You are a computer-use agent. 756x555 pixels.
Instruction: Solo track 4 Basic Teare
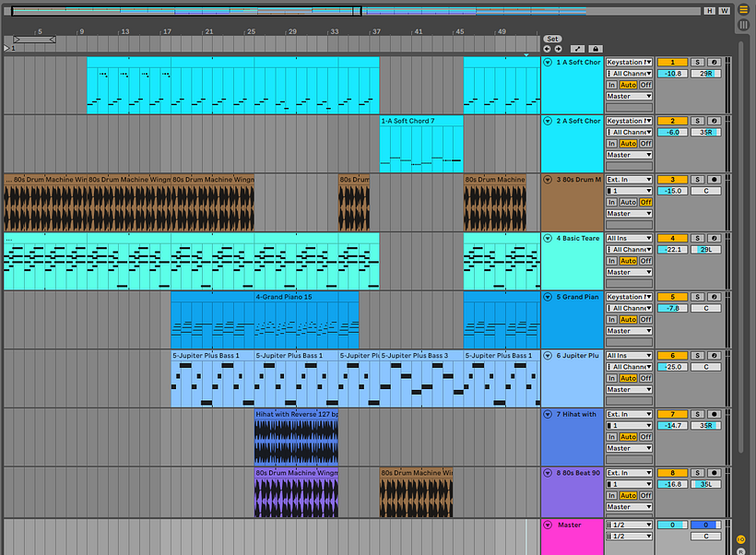click(x=697, y=238)
